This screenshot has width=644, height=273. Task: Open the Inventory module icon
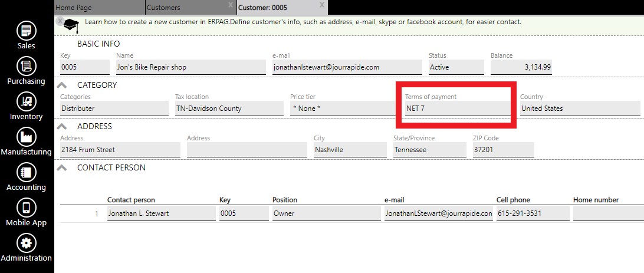(26, 101)
